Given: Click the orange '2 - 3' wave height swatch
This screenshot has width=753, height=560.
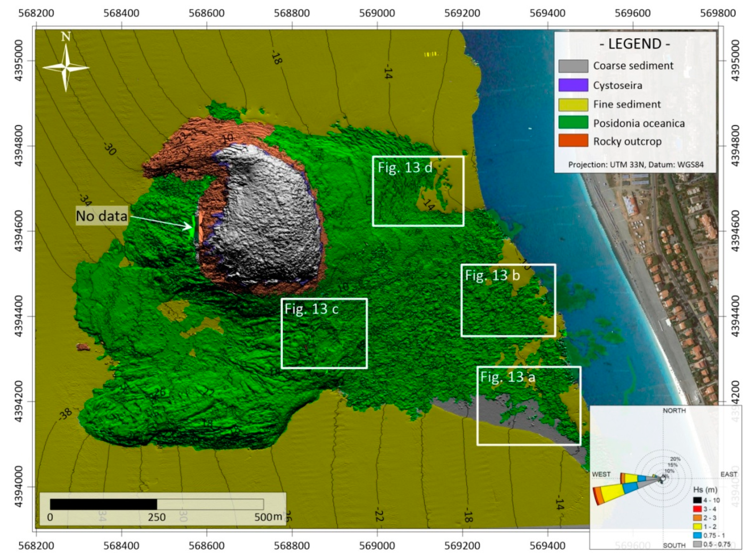Looking at the screenshot, I should click(697, 518).
